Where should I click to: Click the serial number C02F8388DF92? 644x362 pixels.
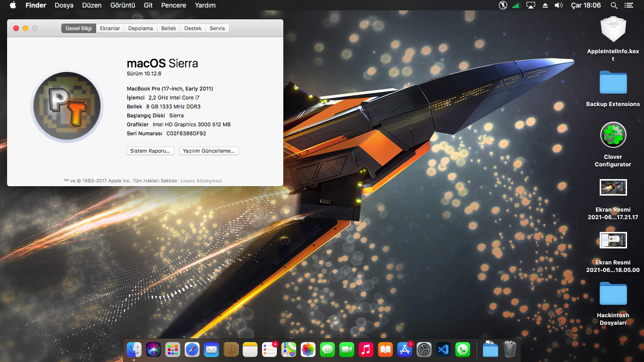186,133
